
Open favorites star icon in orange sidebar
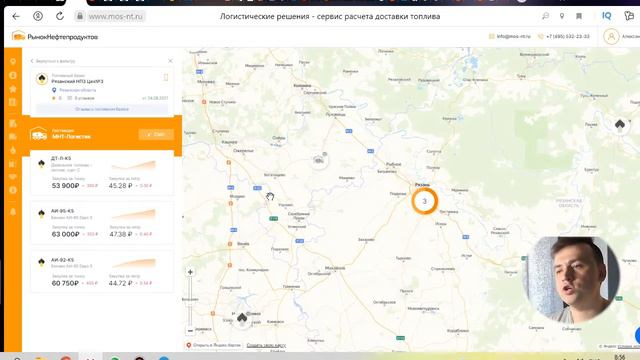point(13,89)
